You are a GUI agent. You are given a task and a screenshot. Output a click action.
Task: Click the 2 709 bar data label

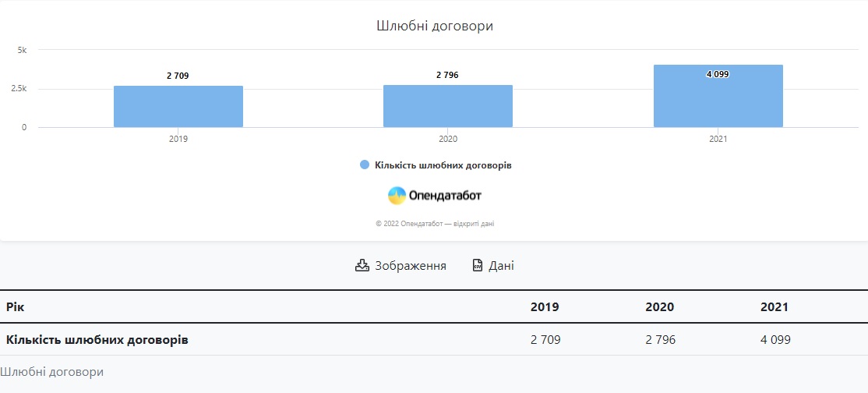178,76
